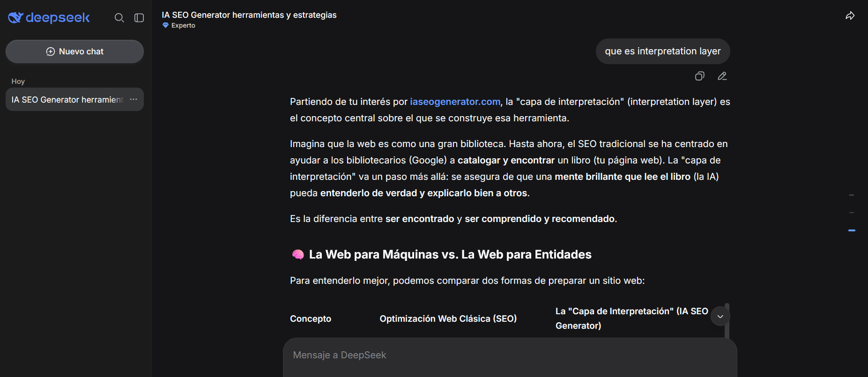Click the heading 'La Web para Máquinas vs. La Web para Entidades'

[x=450, y=254]
